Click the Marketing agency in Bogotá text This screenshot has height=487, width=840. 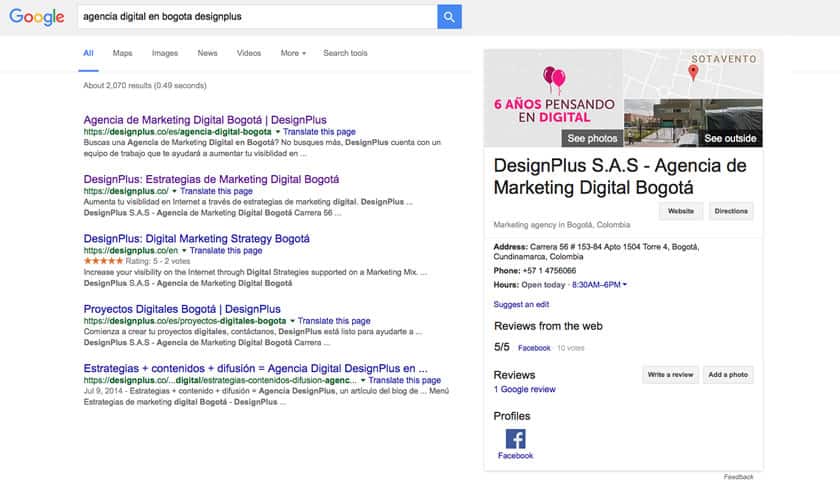(x=561, y=225)
